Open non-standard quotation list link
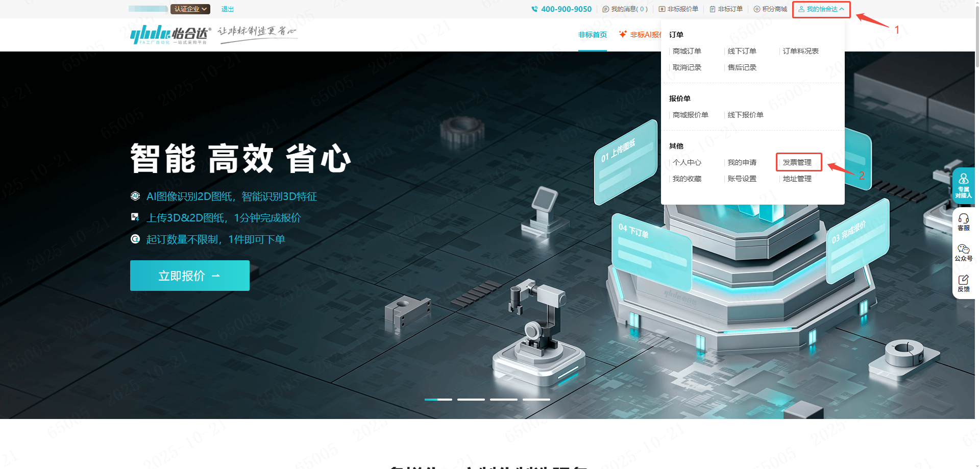 [679, 9]
